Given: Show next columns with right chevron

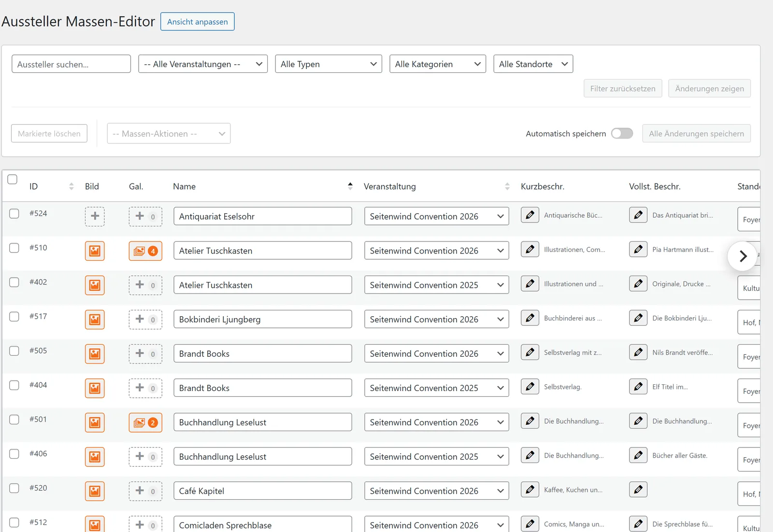Looking at the screenshot, I should 743,256.
